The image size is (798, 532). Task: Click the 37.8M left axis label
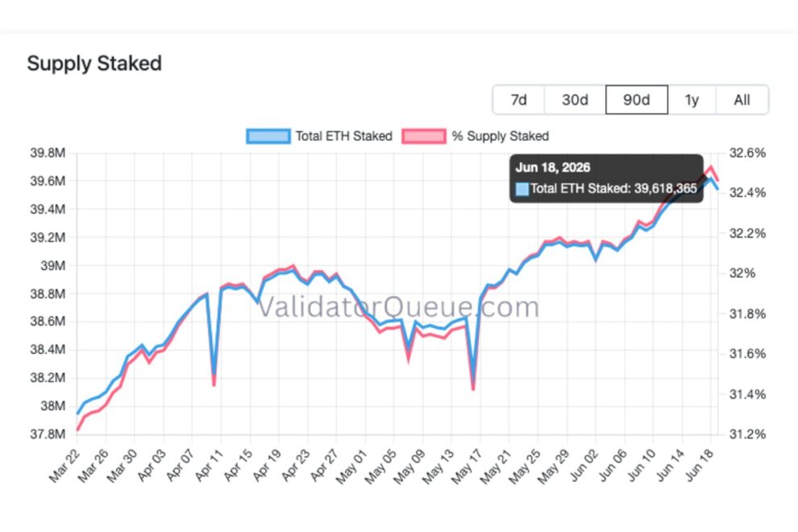coord(48,434)
